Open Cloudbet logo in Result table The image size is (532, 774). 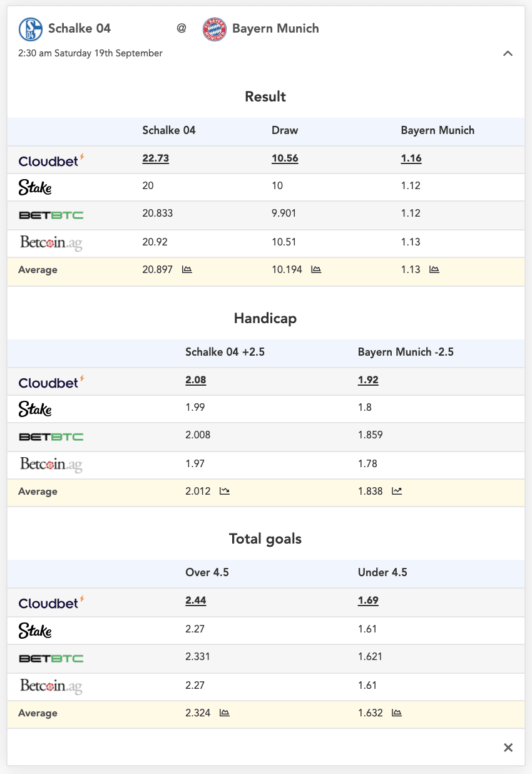(x=51, y=160)
